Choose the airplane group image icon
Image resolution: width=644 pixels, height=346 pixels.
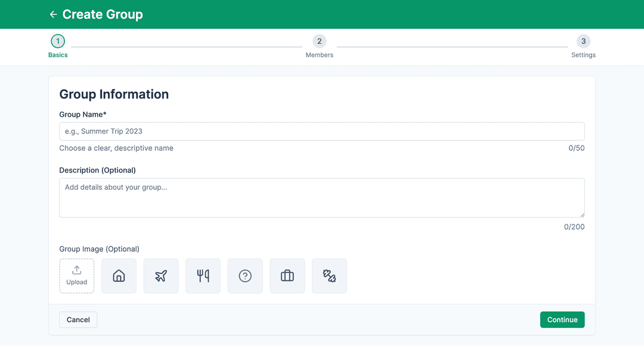[x=161, y=276]
